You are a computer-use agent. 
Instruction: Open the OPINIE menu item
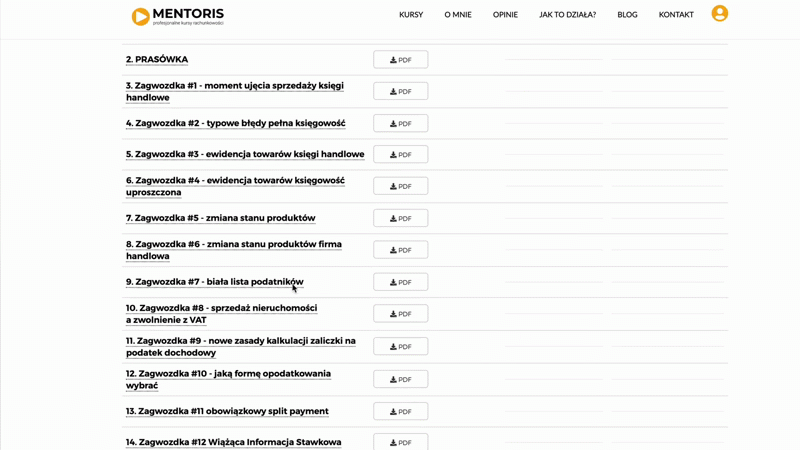tap(505, 15)
